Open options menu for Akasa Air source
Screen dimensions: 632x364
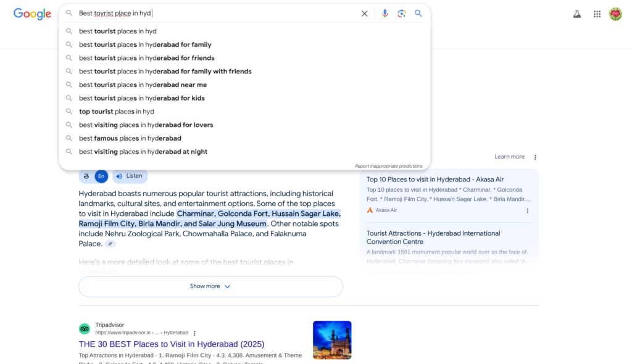click(528, 211)
